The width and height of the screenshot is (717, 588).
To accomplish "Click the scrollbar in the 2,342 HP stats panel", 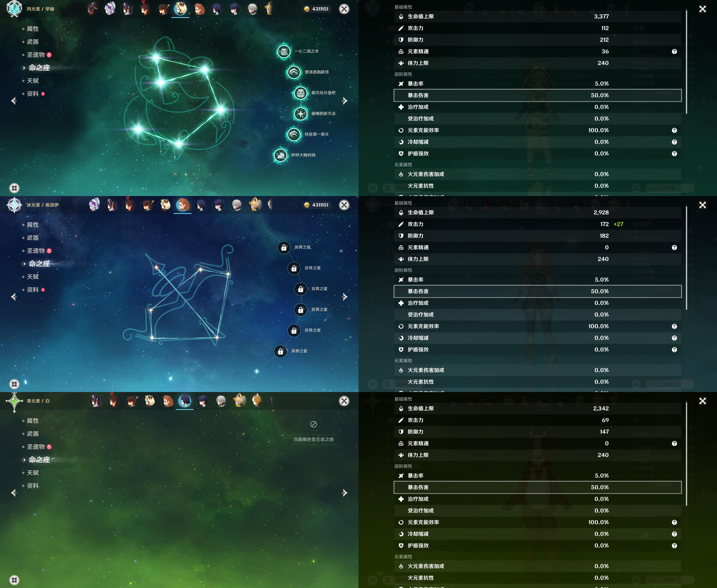I will (x=687, y=454).
